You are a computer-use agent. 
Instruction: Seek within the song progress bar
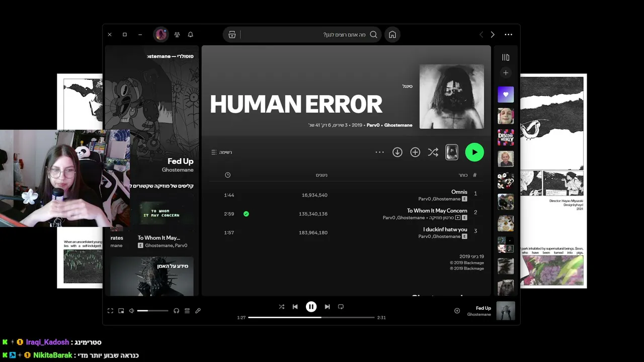(x=311, y=318)
